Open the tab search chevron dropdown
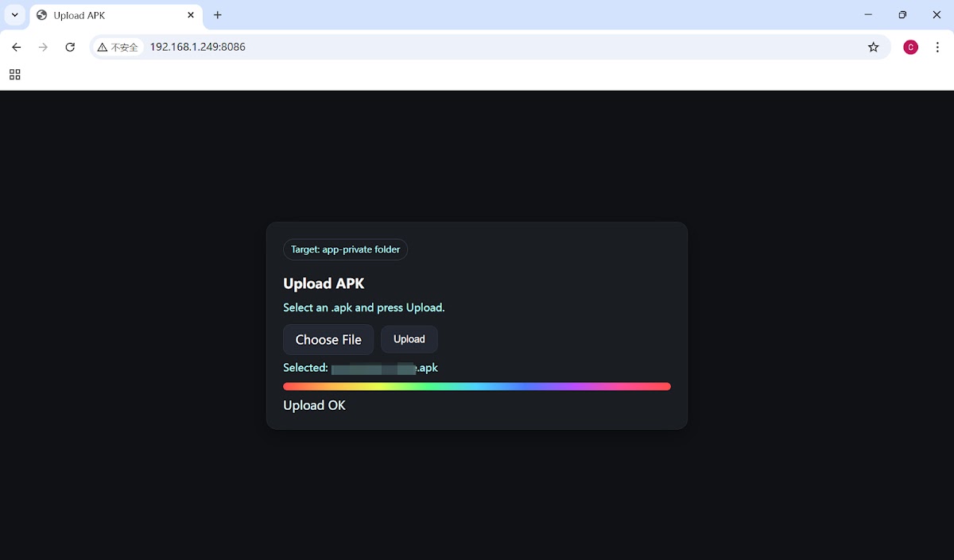Image resolution: width=954 pixels, height=560 pixels. pyautogui.click(x=14, y=15)
